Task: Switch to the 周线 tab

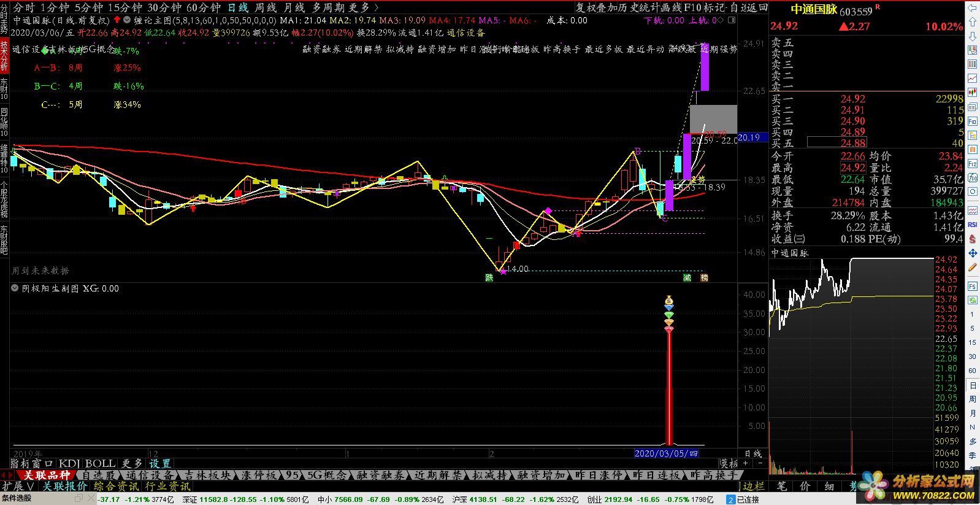Action: pos(266,7)
